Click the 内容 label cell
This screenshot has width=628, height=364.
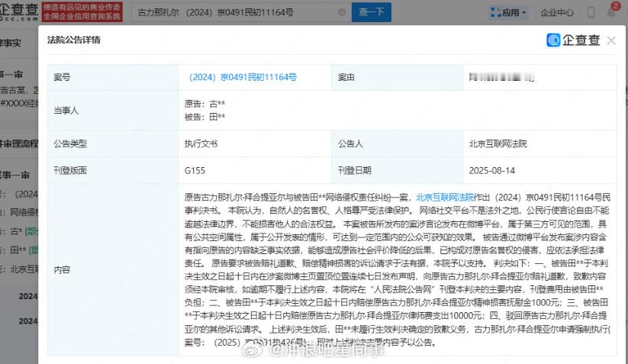[x=113, y=270]
